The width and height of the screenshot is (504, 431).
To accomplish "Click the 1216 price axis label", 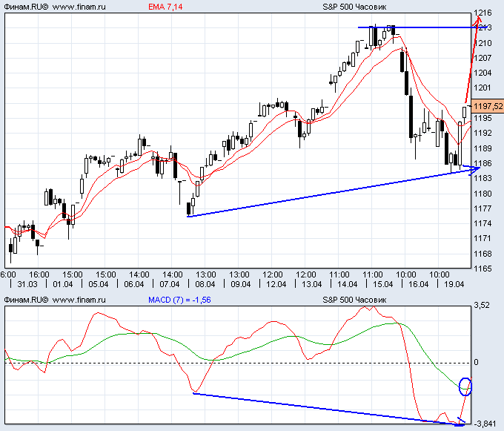I will (x=483, y=13).
